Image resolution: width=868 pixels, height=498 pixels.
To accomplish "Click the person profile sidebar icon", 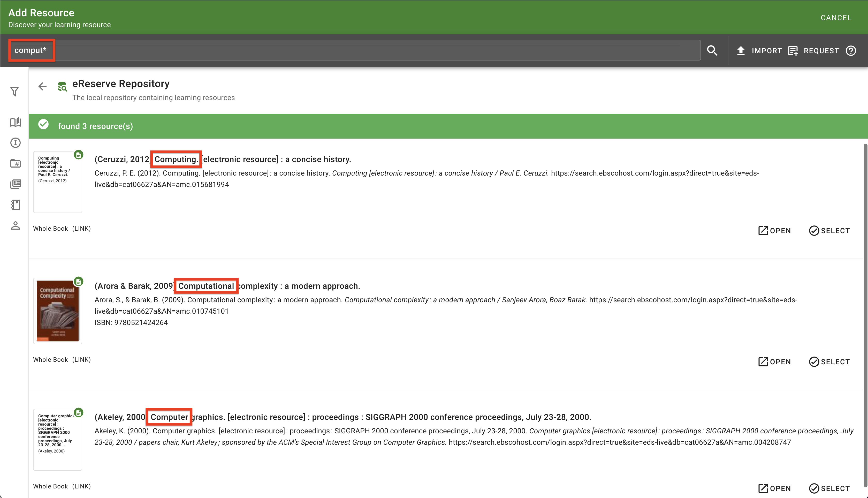I will pyautogui.click(x=16, y=226).
